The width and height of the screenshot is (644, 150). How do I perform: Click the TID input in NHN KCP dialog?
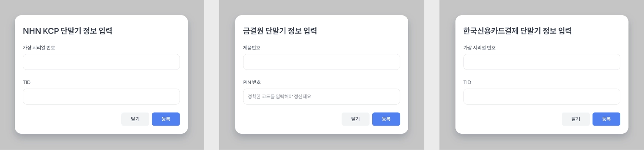point(101,97)
